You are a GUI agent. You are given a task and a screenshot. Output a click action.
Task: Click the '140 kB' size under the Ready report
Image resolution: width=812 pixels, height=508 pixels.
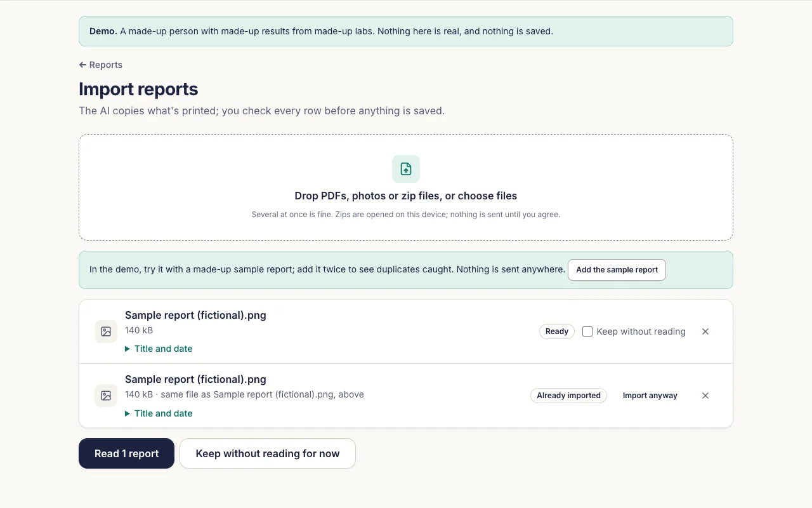[x=139, y=330]
